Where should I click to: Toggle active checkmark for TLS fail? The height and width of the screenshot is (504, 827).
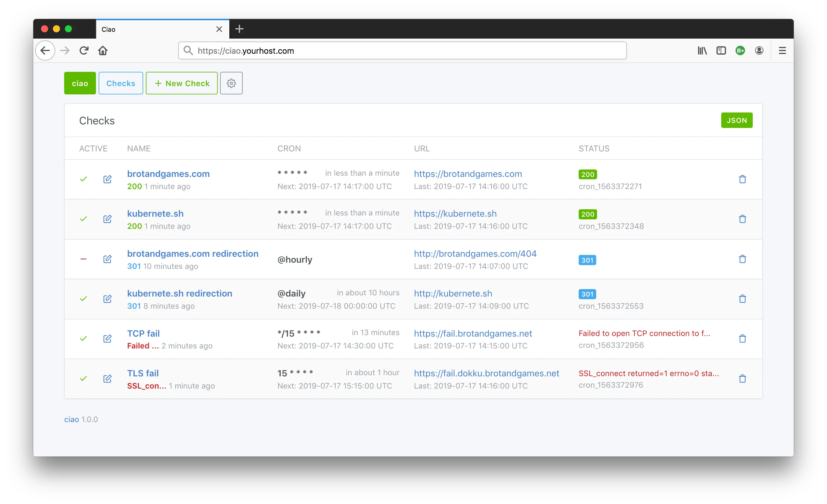[83, 378]
